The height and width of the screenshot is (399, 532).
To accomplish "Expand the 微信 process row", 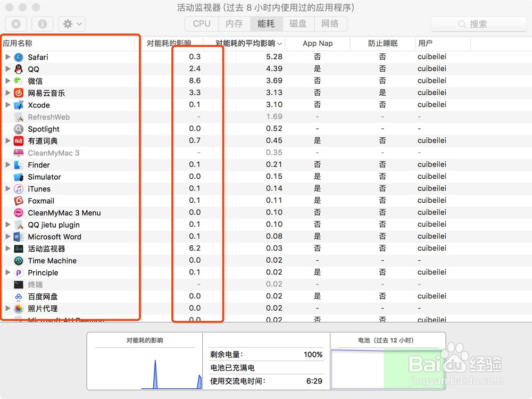I will click(8, 81).
